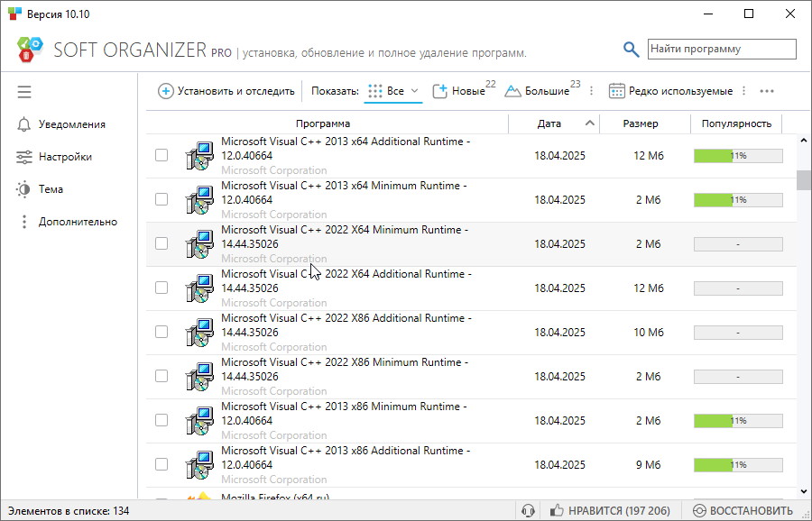Open options dots after Большие filter
The height and width of the screenshot is (521, 812).
coord(591,92)
